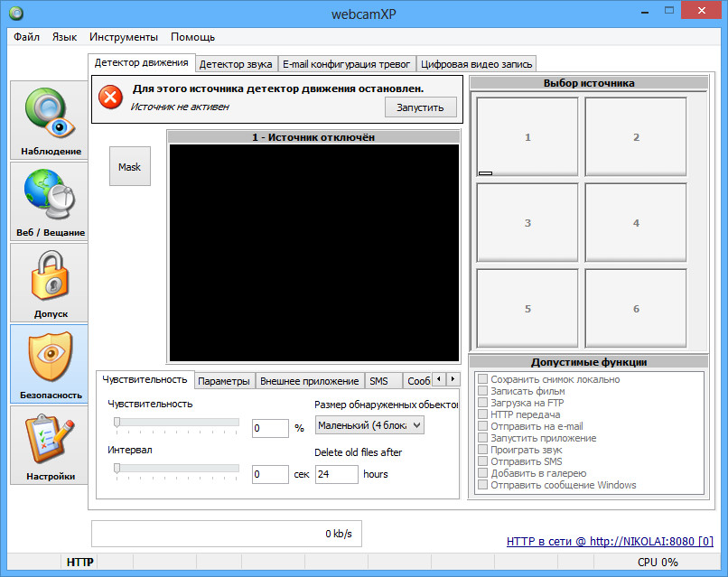728x577 pixels.
Task: Click the Чувствительность slider handle
Action: click(x=117, y=422)
